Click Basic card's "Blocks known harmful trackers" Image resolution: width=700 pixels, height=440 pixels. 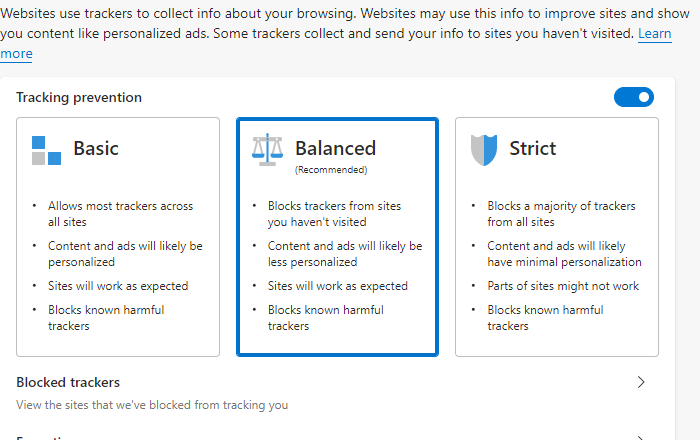coord(106,318)
